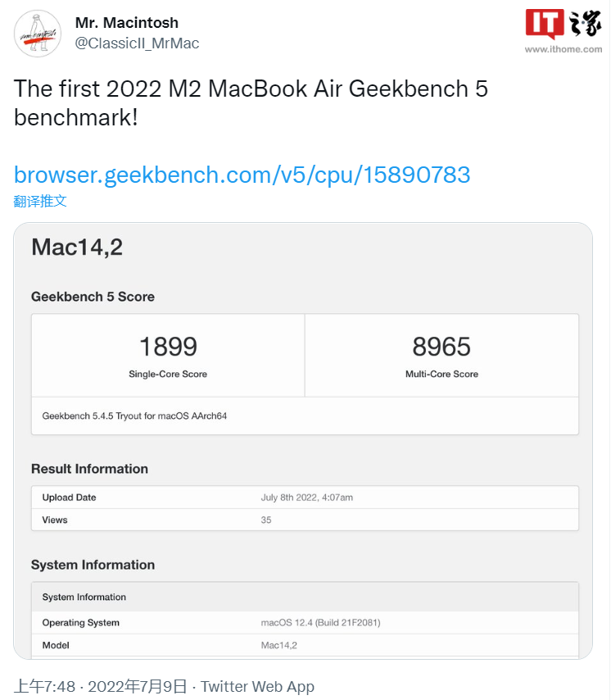Click the Operating System macOS 12.4 row

click(x=305, y=622)
